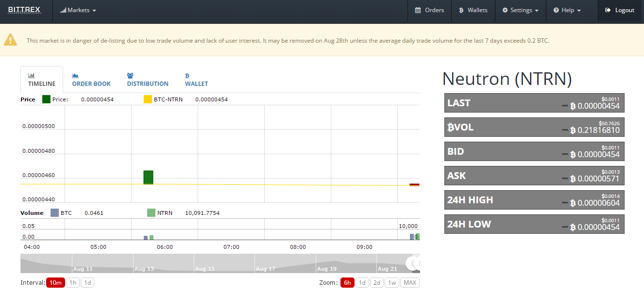The width and height of the screenshot is (644, 293).
Task: Click the green Price legend swatch
Action: coord(46,99)
